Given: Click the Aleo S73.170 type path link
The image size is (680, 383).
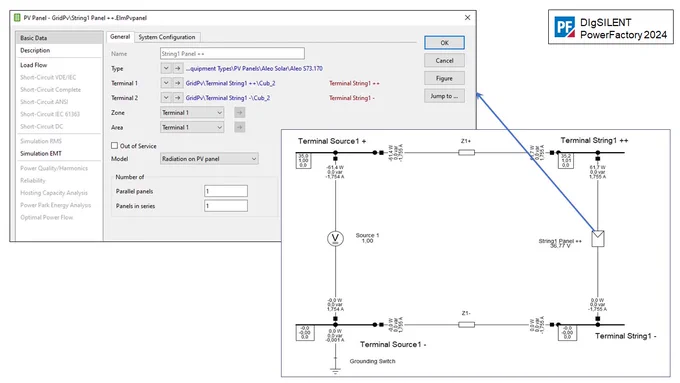Looking at the screenshot, I should pyautogui.click(x=254, y=69).
